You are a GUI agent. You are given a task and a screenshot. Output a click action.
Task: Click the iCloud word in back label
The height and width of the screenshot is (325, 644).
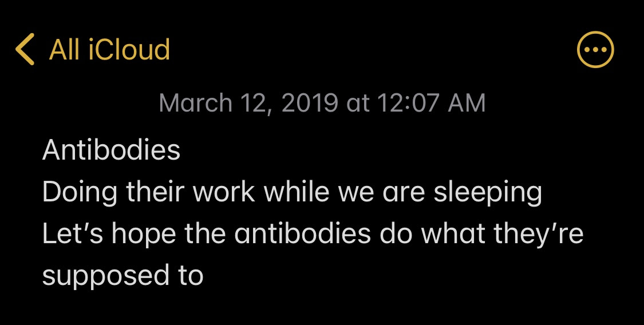pyautogui.click(x=129, y=50)
